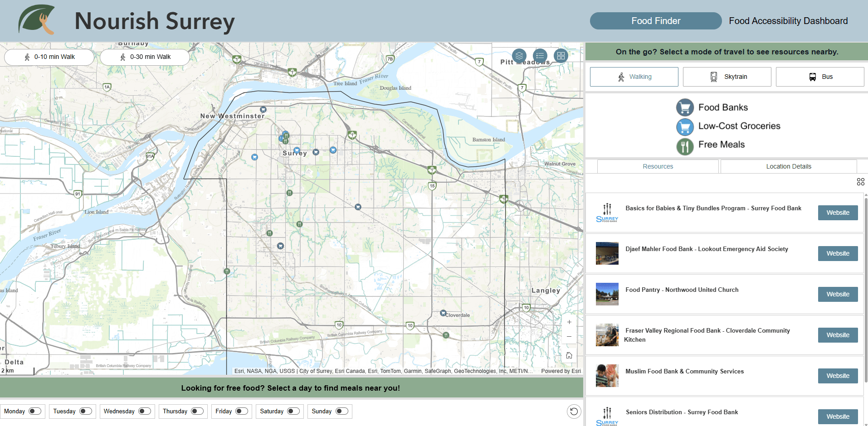Return map to home extent
Image resolution: width=868 pixels, height=426 pixels.
569,355
